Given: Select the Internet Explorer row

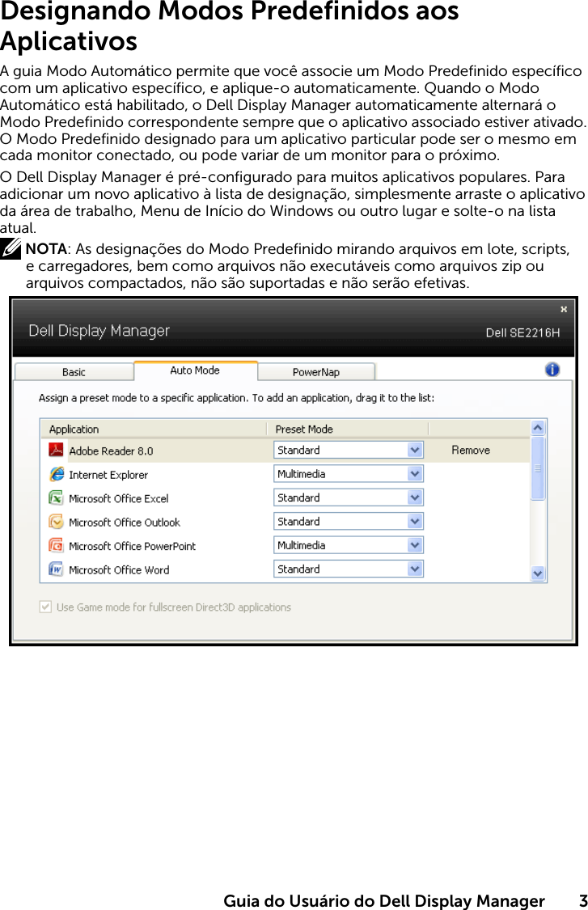Looking at the screenshot, I should [286, 474].
